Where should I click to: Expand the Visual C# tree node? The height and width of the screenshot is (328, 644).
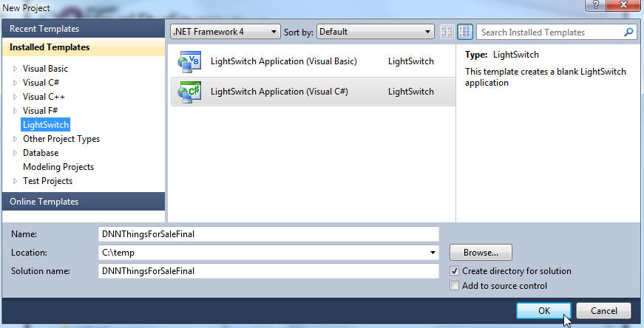coord(16,83)
